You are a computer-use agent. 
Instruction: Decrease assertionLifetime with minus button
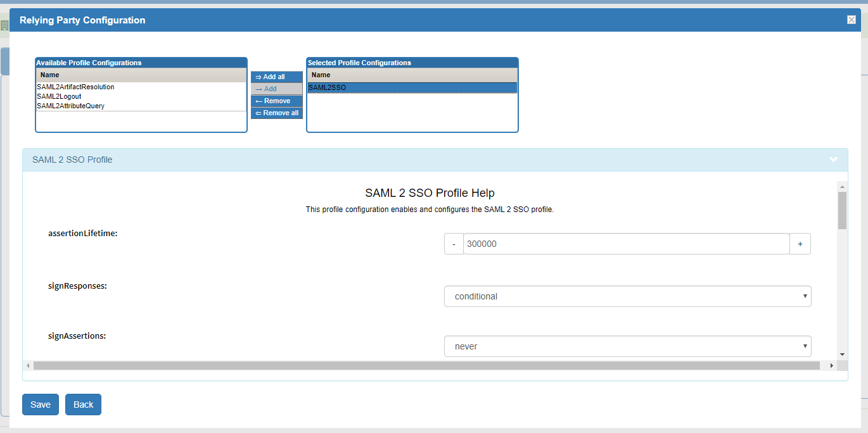click(x=454, y=244)
